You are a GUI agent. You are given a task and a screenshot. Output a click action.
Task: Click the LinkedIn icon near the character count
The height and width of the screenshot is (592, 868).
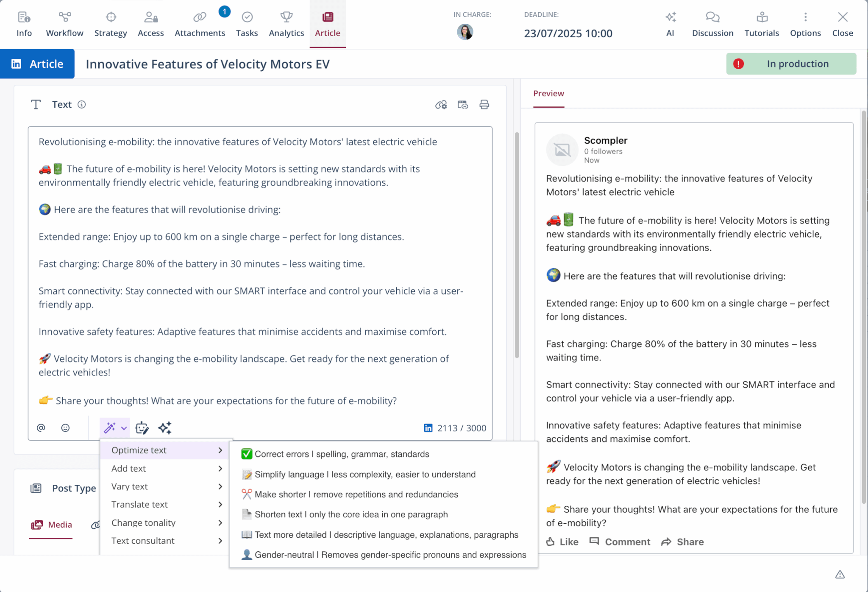pos(429,428)
